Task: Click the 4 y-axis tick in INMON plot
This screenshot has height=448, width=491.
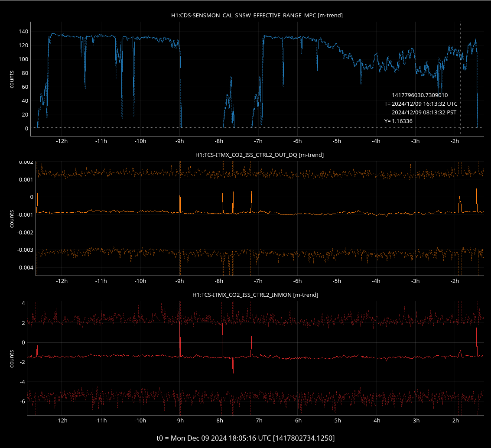Action: point(23,303)
